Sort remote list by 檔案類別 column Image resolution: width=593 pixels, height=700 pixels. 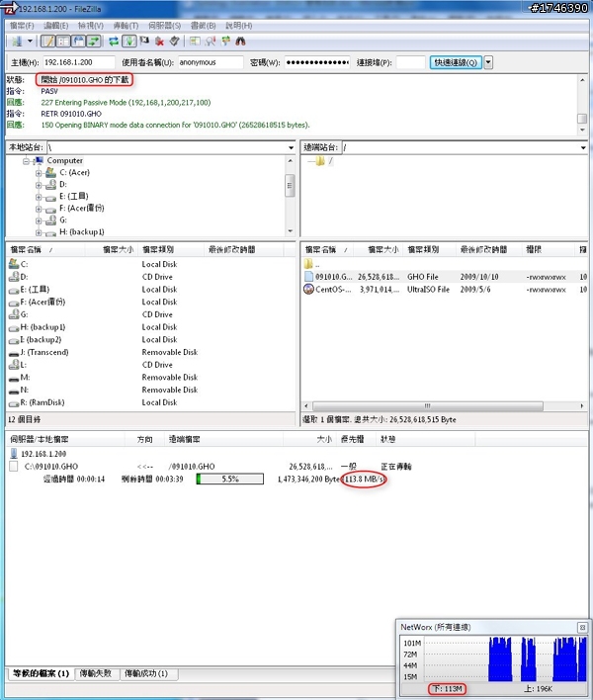[430, 249]
